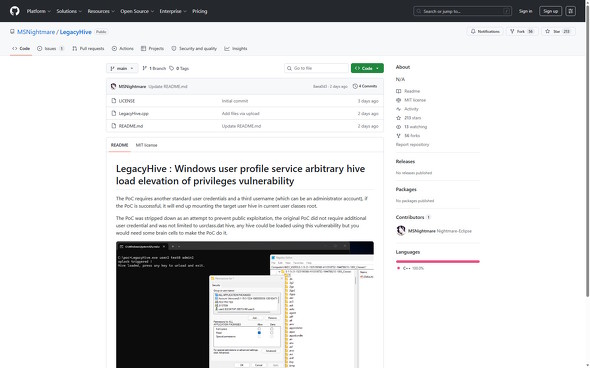Click the MIT license link in About

(411, 100)
